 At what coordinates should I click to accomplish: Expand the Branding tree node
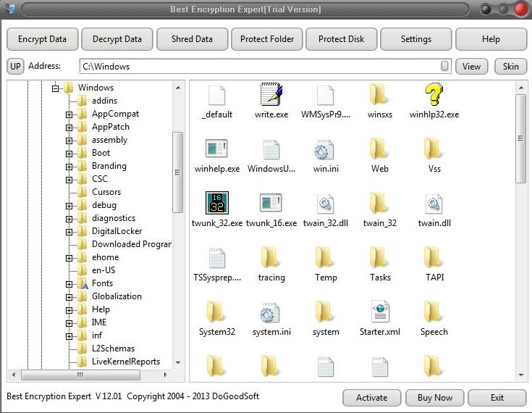[69, 167]
